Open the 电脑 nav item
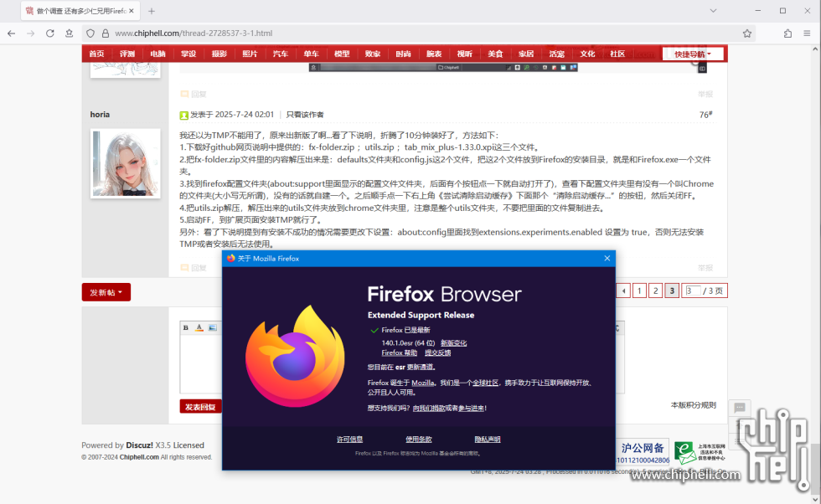821x504 pixels. tap(157, 54)
